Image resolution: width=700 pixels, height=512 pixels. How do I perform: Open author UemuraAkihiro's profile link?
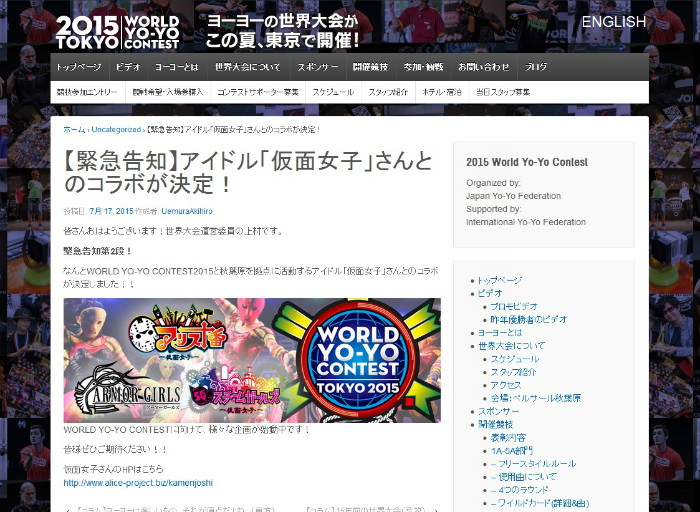[x=187, y=211]
